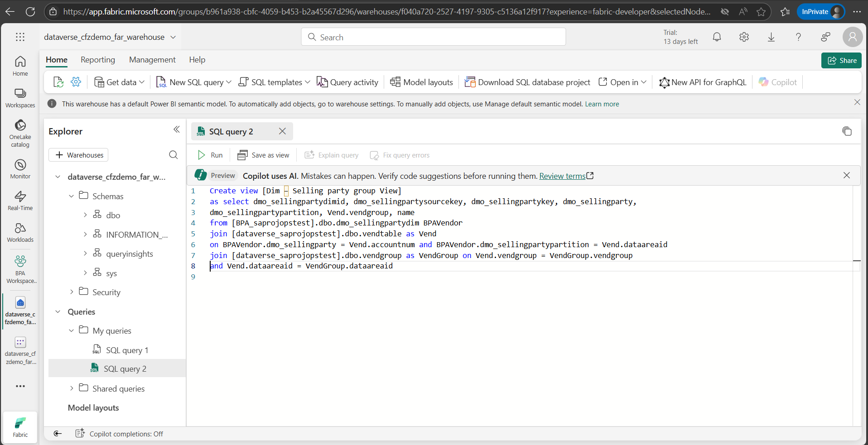
Task: Open Monitor from the left navigation
Action: click(20, 169)
